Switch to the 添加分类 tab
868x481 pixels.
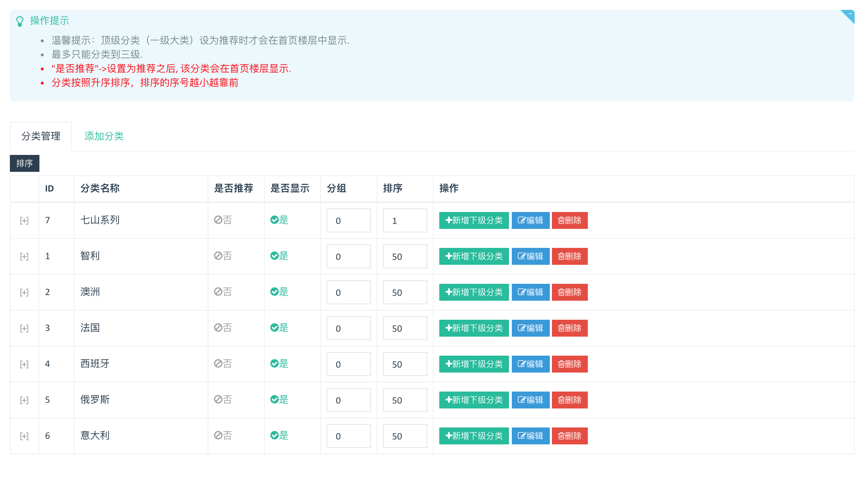click(x=104, y=136)
